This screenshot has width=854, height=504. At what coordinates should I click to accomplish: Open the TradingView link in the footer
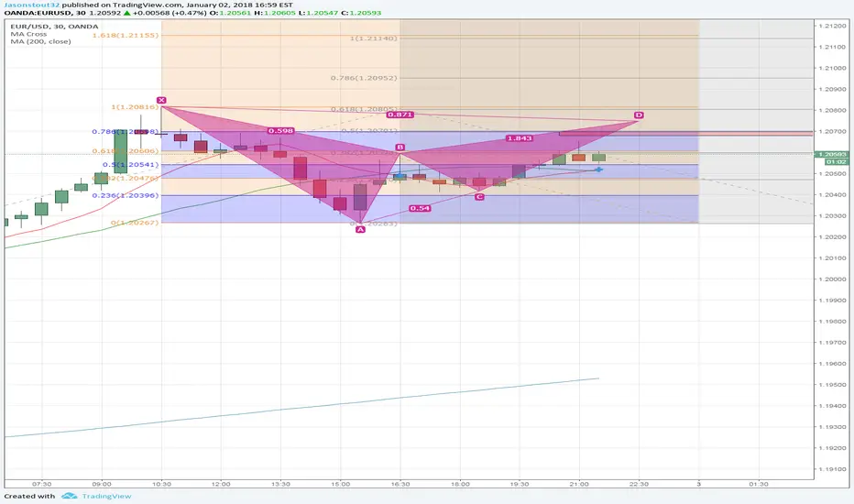click(x=106, y=496)
